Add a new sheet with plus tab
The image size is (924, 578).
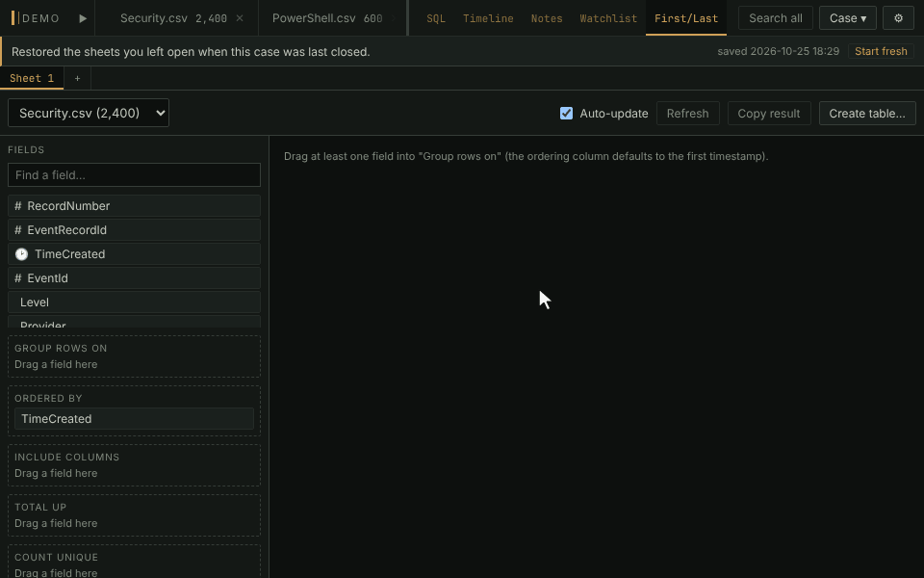pyautogui.click(x=77, y=78)
